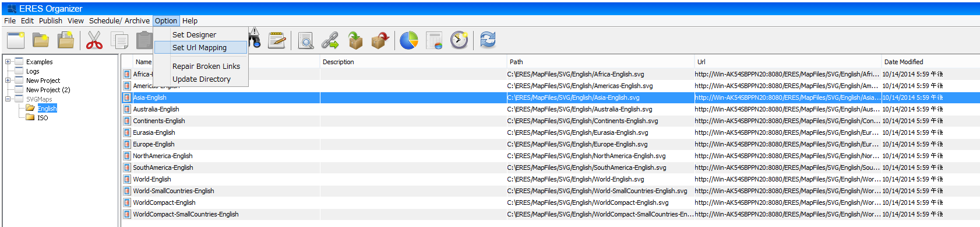Viewport: 980px width, 227px height.
Task: Open the Publish menu
Action: (x=51, y=20)
